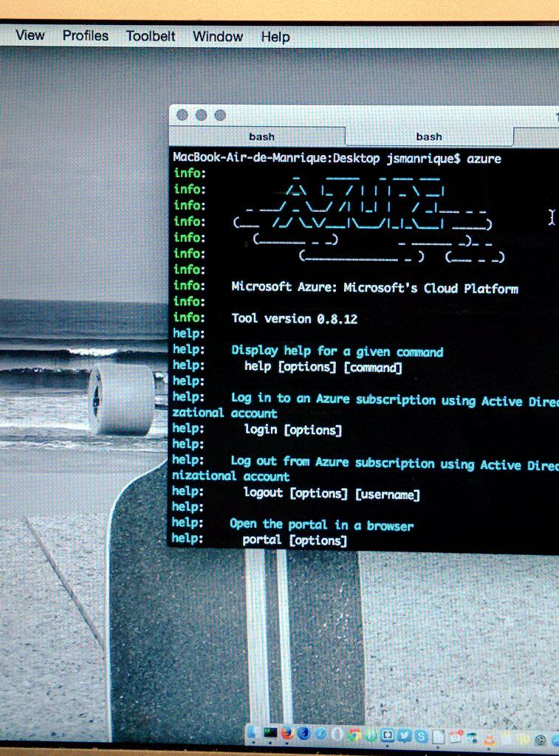Switch to the second bash tab
The width and height of the screenshot is (559, 756).
point(429,137)
